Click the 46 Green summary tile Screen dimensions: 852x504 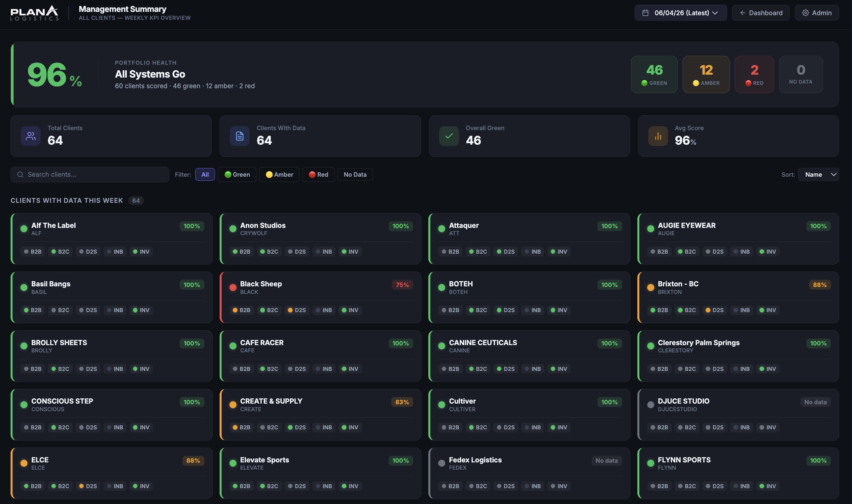[655, 74]
